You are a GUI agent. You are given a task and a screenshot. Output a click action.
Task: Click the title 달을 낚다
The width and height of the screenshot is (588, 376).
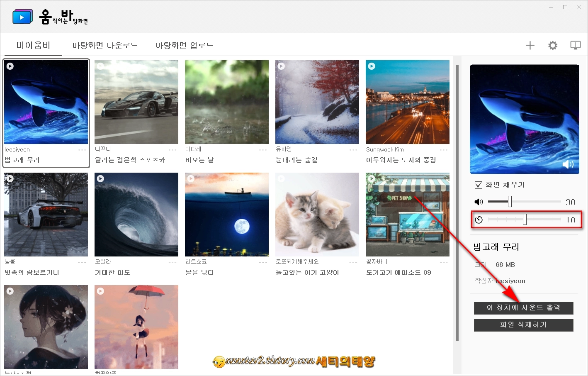coord(199,273)
